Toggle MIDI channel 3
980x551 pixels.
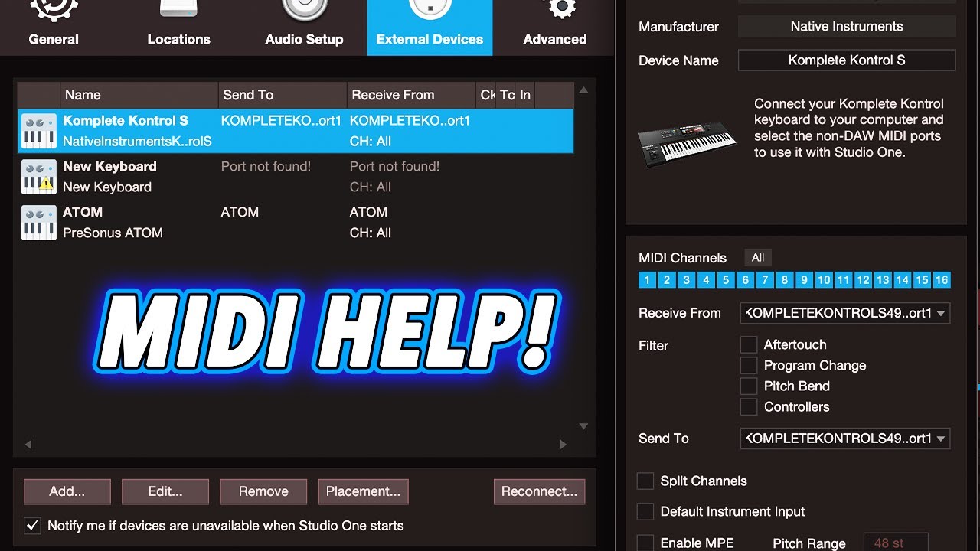(x=687, y=280)
